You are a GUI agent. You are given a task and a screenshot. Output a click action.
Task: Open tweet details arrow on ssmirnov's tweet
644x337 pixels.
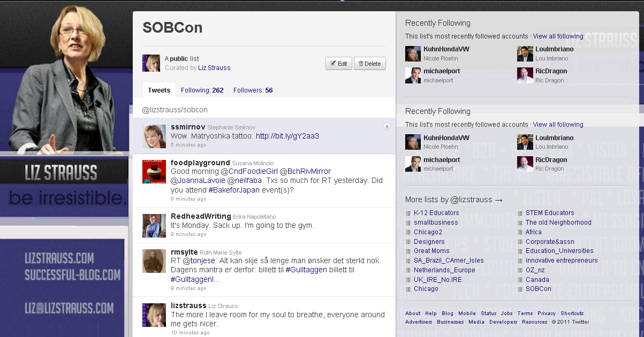point(387,127)
